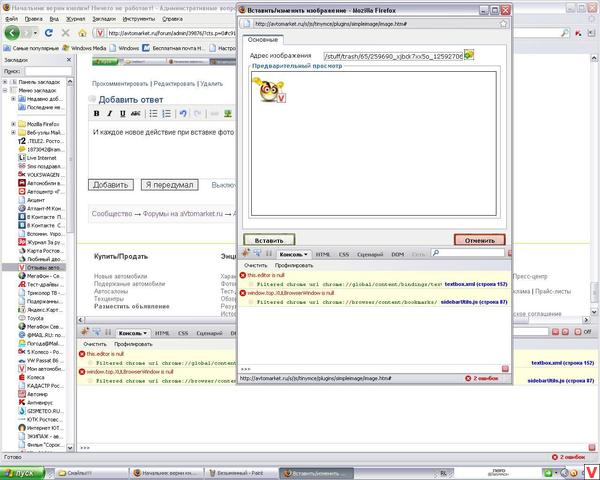Go back with the green Back arrow
The width and height of the screenshot is (600, 480).
tap(12, 33)
